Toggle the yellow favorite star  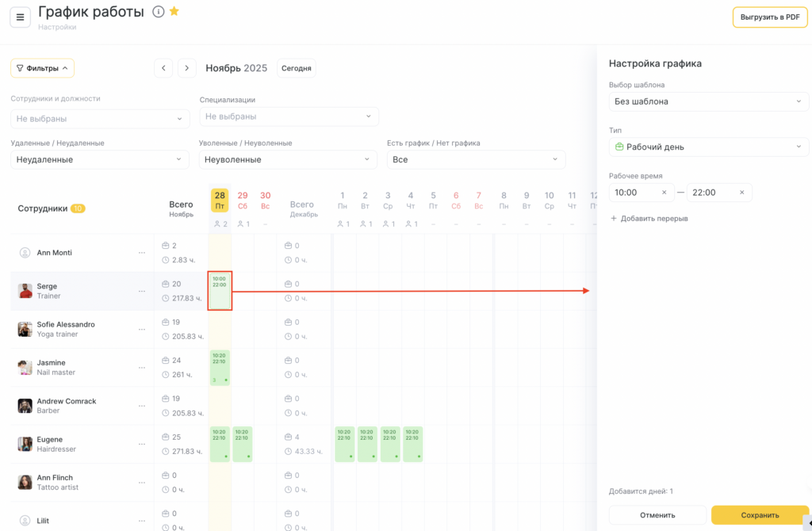174,12
